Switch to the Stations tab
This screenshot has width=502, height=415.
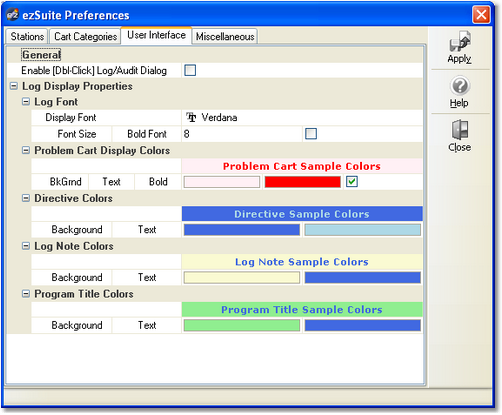pyautogui.click(x=27, y=36)
